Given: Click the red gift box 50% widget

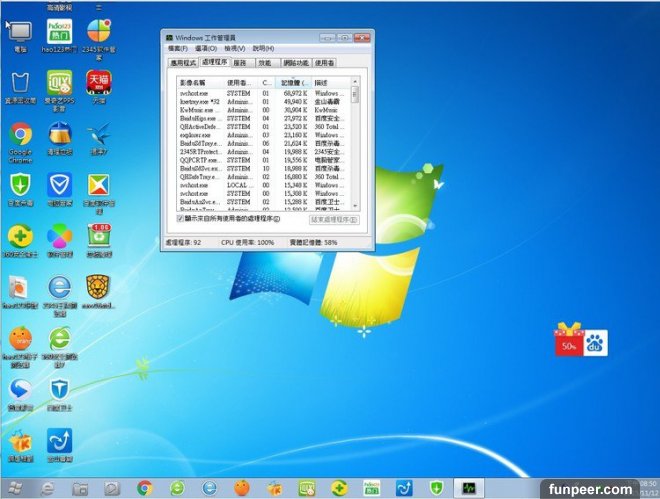Looking at the screenshot, I should [569, 342].
